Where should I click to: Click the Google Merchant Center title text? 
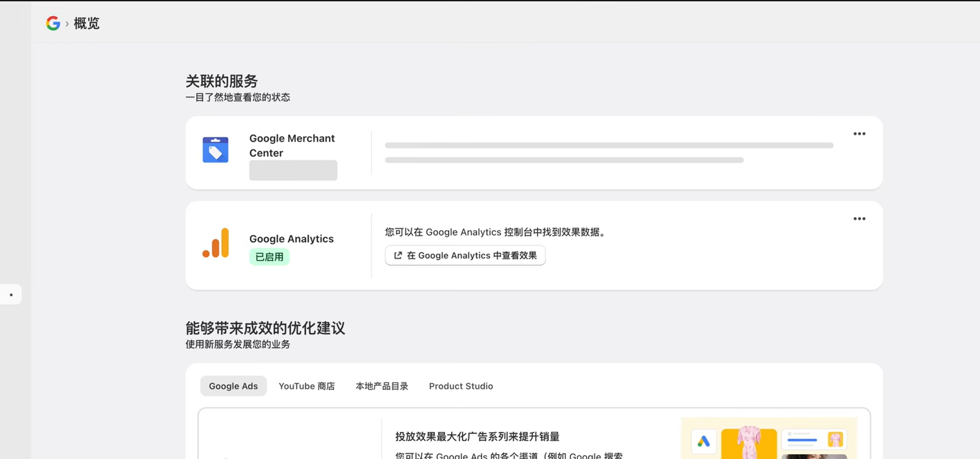coord(292,145)
